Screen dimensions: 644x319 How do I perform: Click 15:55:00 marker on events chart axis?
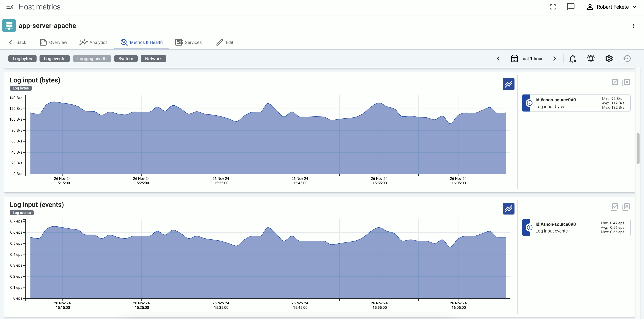coord(379,305)
